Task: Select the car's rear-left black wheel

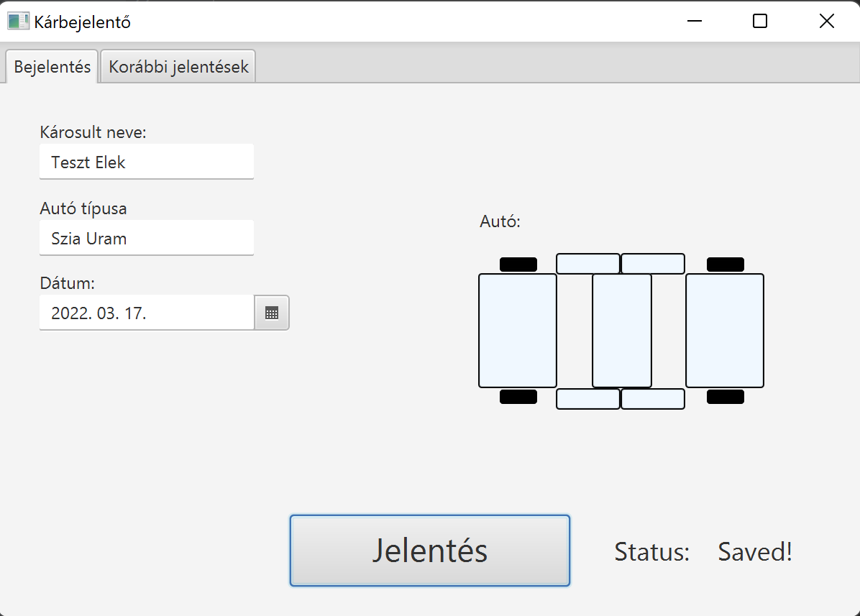Action: point(518,397)
